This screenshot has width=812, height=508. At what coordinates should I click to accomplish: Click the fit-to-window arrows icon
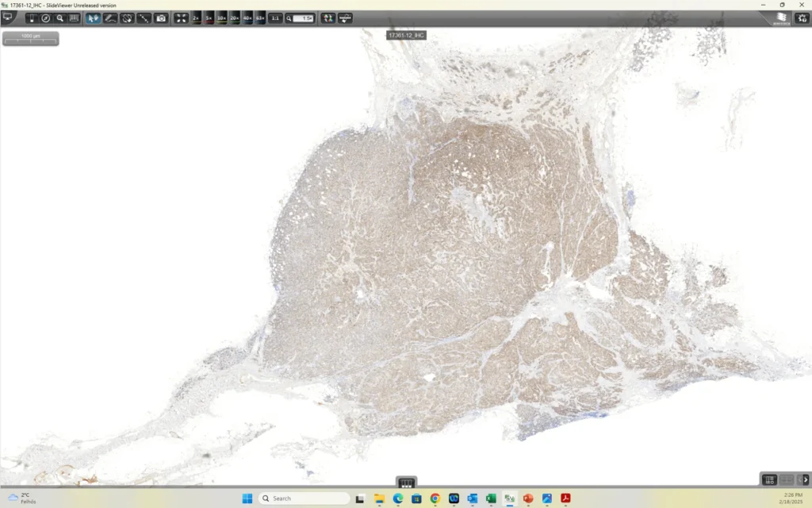point(181,18)
